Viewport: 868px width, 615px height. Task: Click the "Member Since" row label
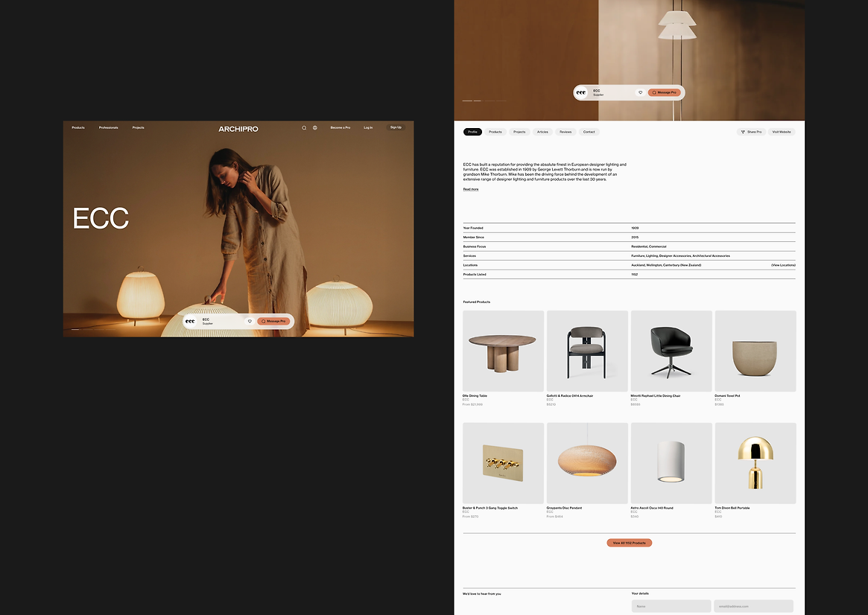click(x=473, y=238)
